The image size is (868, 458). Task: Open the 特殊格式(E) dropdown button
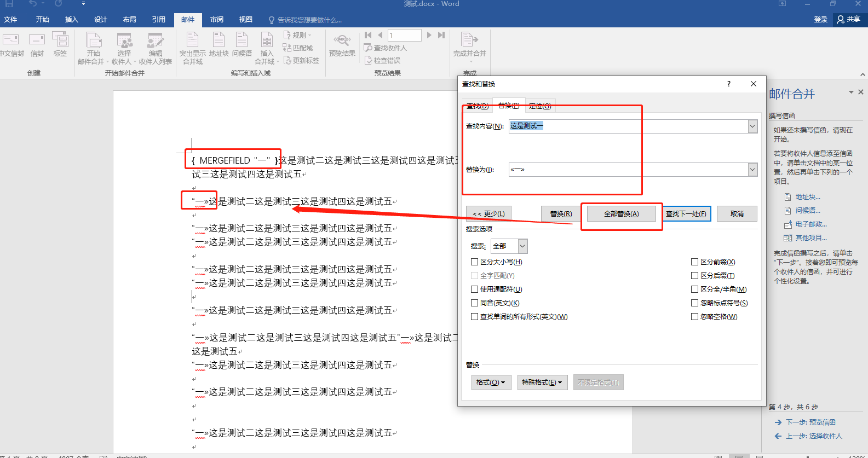[x=542, y=382]
